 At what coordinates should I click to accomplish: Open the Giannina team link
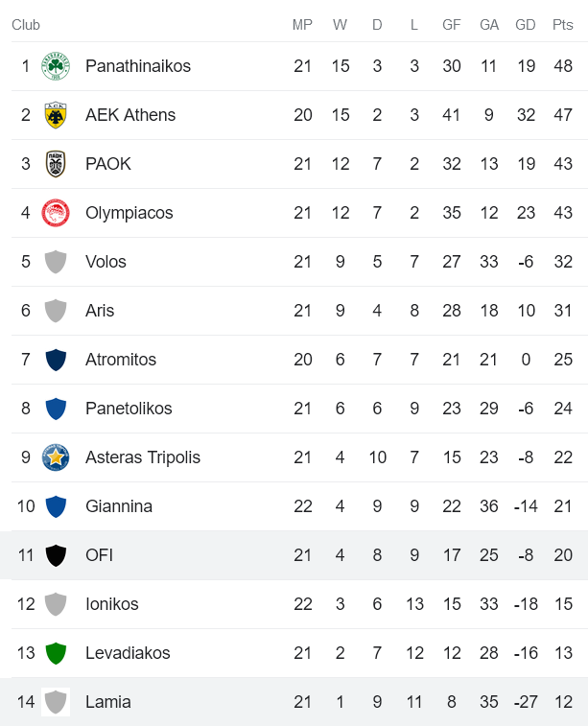pyautogui.click(x=119, y=506)
